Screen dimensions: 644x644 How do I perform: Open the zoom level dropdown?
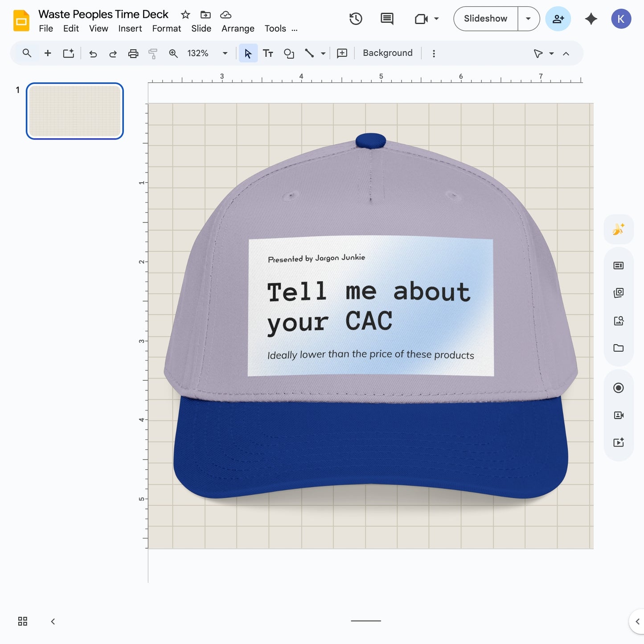point(225,53)
